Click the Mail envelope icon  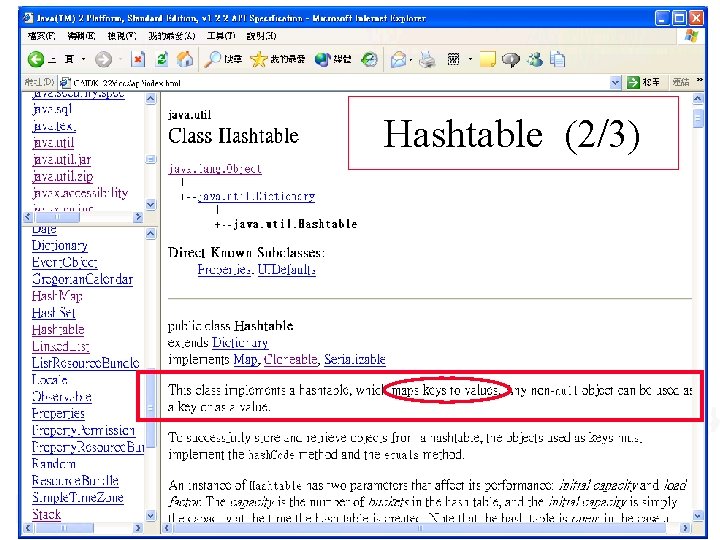[x=399, y=59]
